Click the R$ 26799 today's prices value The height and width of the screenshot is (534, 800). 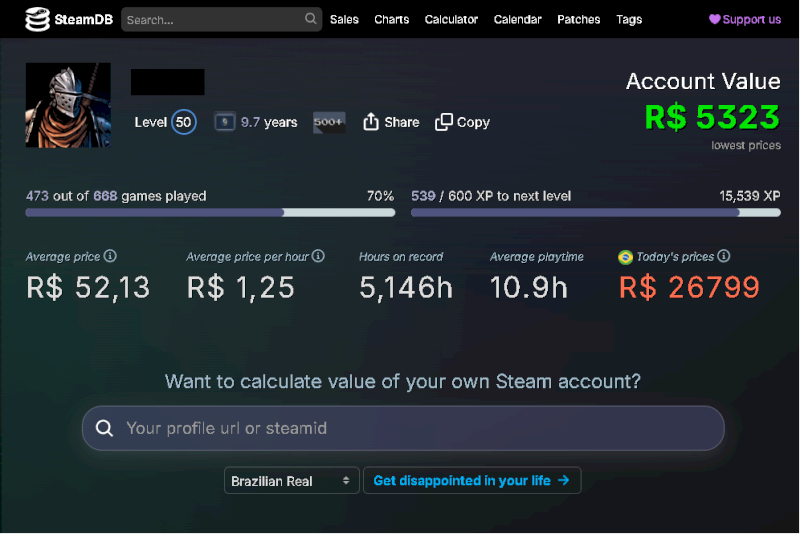pos(689,287)
